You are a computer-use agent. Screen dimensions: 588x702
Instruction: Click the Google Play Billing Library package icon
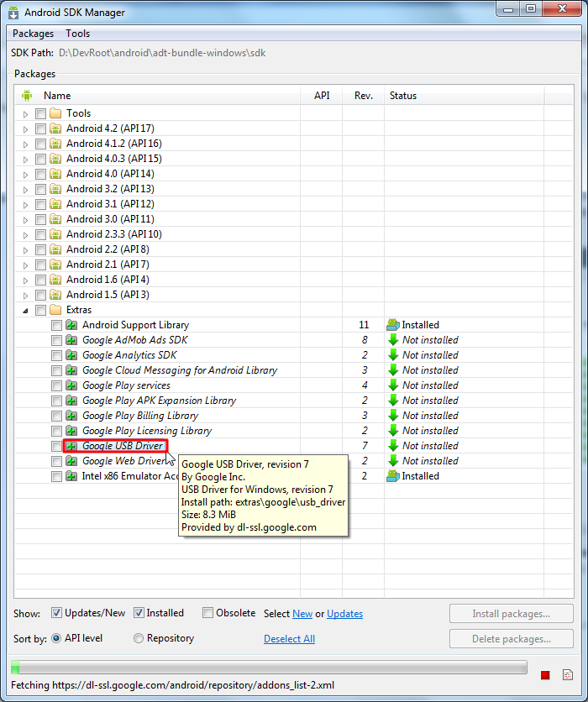pyautogui.click(x=71, y=416)
